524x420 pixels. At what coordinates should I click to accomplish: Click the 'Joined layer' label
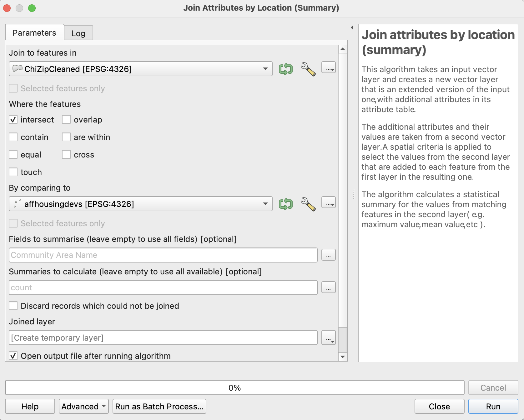coord(32,322)
